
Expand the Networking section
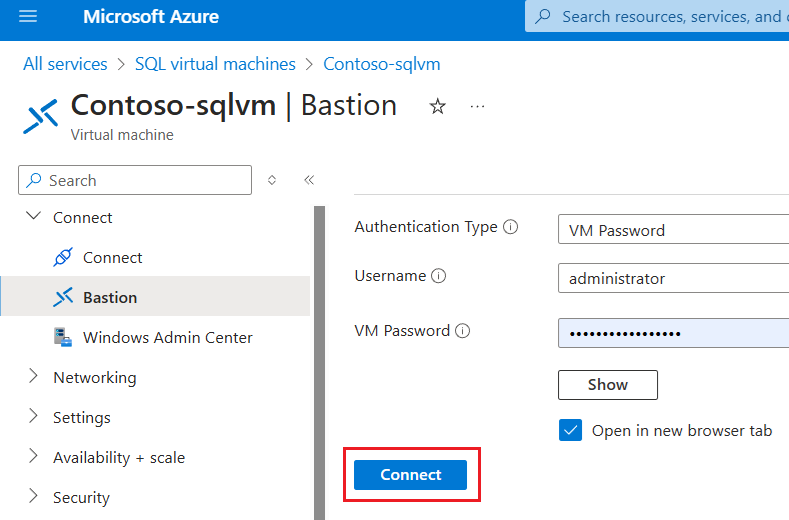click(33, 377)
